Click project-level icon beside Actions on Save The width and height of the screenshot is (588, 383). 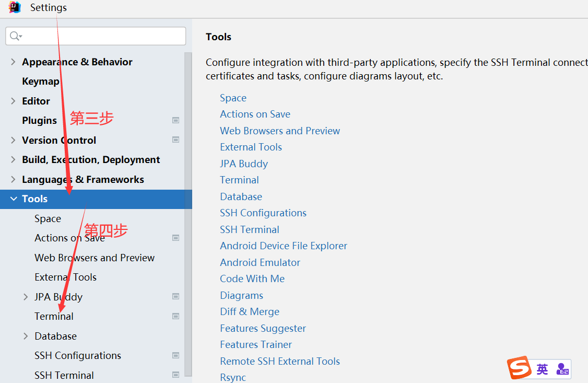click(175, 238)
